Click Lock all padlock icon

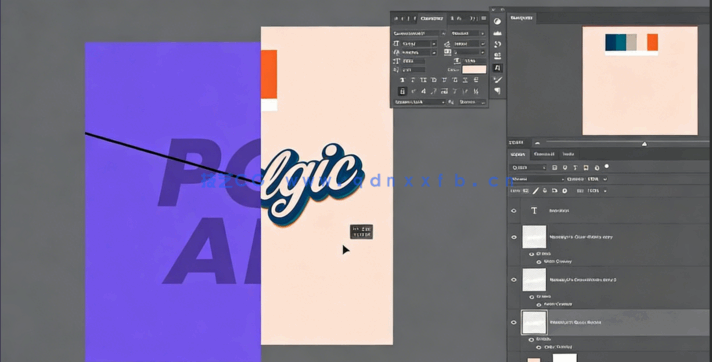[x=564, y=191]
